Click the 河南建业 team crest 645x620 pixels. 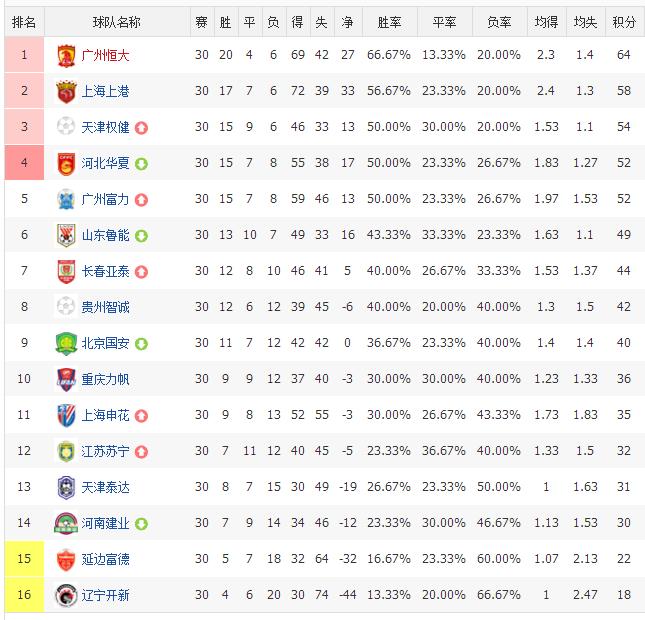(66, 523)
